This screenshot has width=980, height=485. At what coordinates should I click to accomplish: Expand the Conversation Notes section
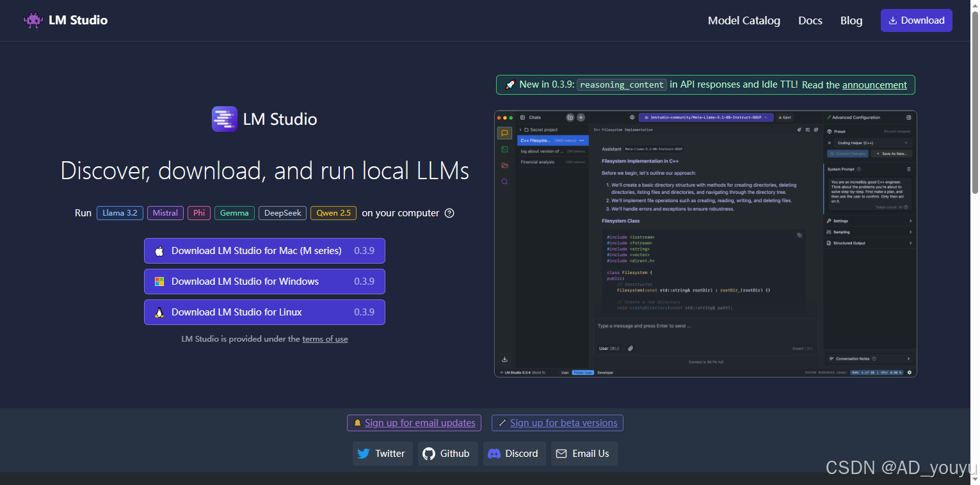pyautogui.click(x=869, y=359)
